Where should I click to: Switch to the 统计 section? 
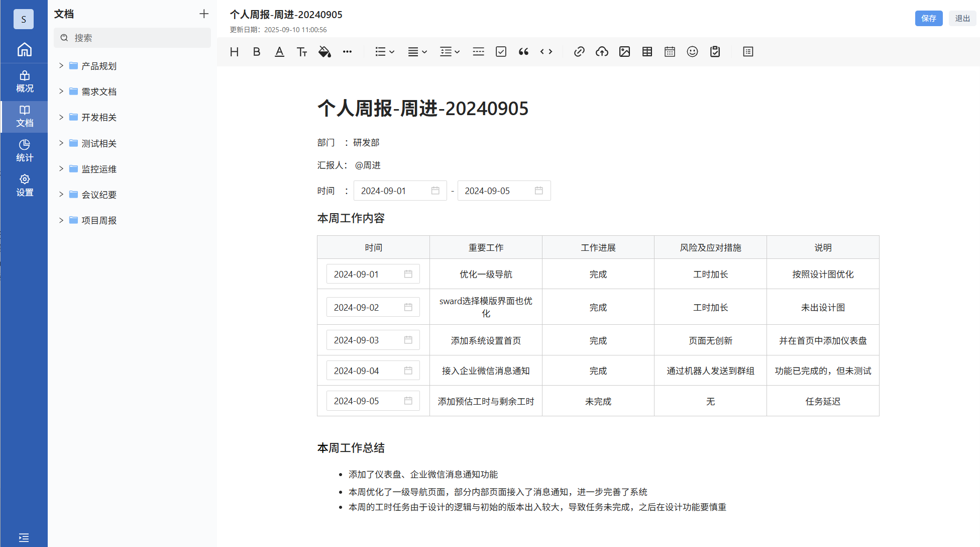[x=24, y=150]
